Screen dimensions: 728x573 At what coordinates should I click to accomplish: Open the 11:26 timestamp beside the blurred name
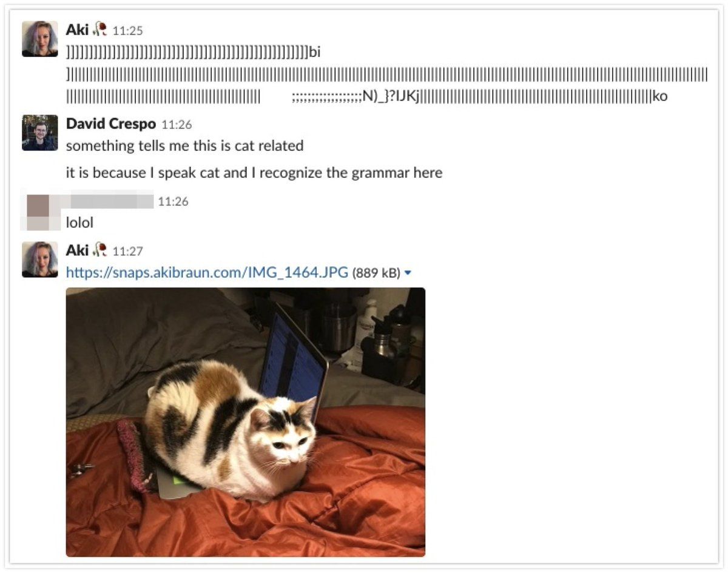click(173, 201)
